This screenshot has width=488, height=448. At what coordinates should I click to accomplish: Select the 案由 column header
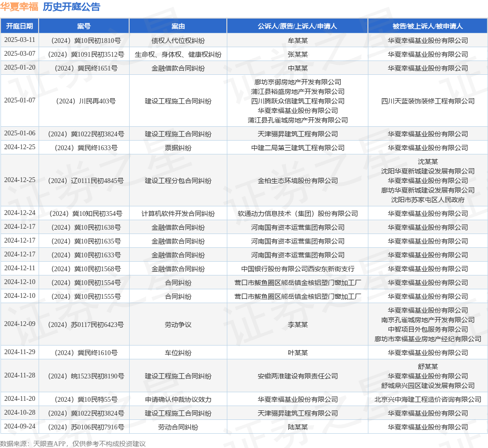[178, 26]
